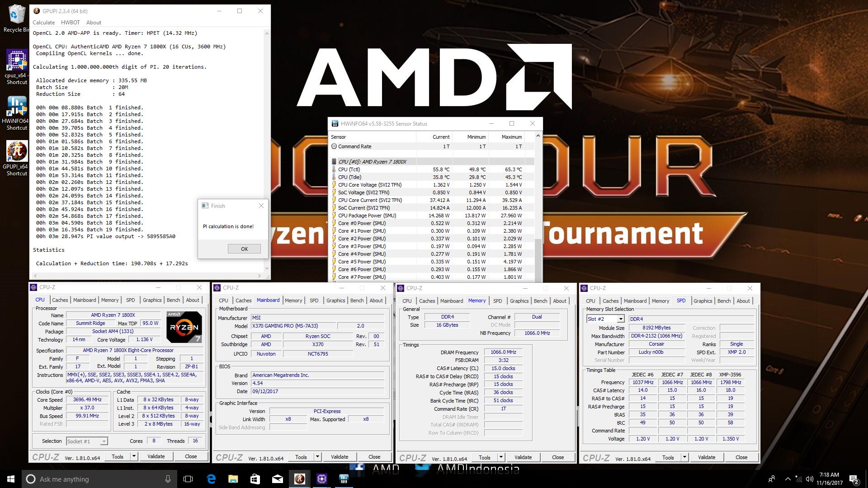Image resolution: width=868 pixels, height=488 pixels.
Task: Click Tools button in first CPU-Z window
Action: [118, 457]
